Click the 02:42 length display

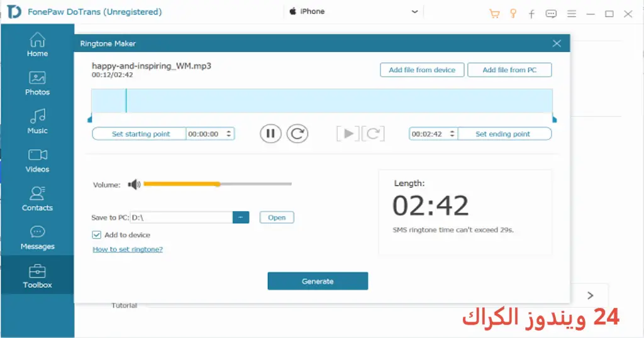[x=430, y=205]
